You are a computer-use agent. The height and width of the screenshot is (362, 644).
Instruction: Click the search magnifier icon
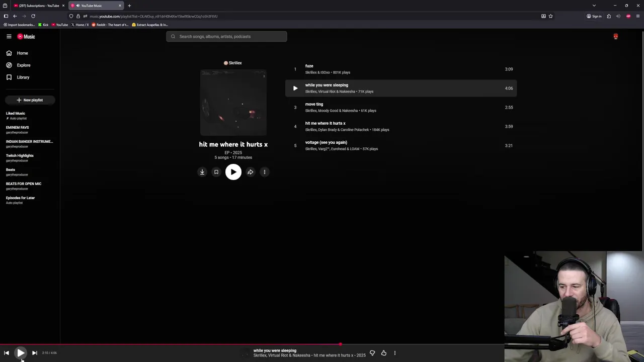pos(173,36)
